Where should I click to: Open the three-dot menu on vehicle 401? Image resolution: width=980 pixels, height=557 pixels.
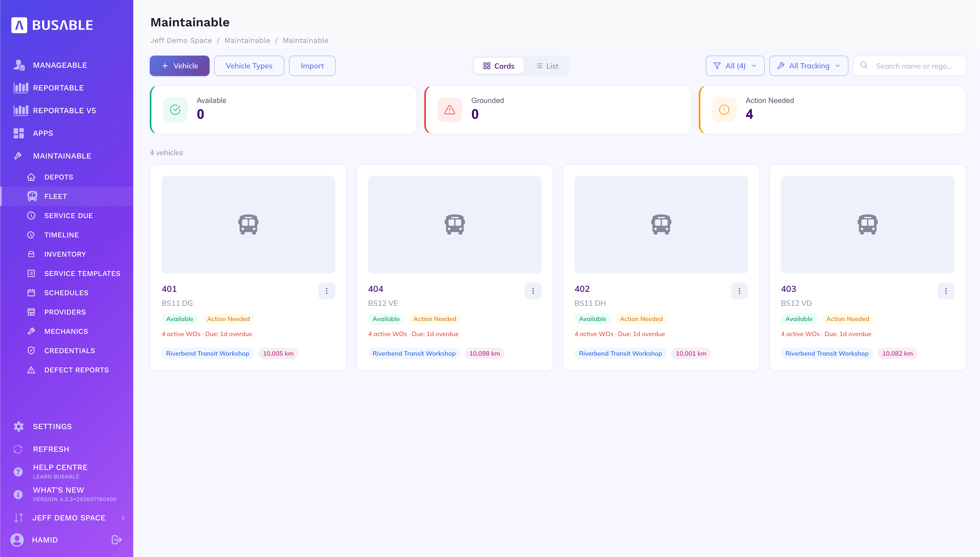pos(326,291)
